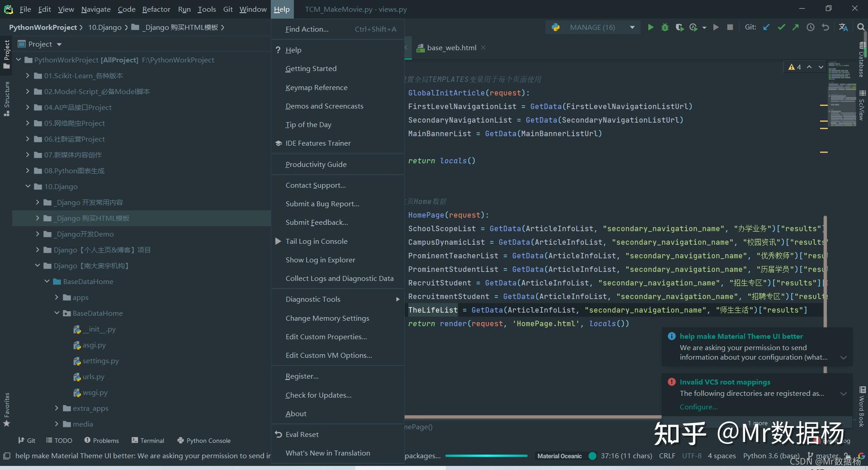The width and height of the screenshot is (868, 470).
Task: Open Search Everywhere magnifier icon
Action: (861, 28)
